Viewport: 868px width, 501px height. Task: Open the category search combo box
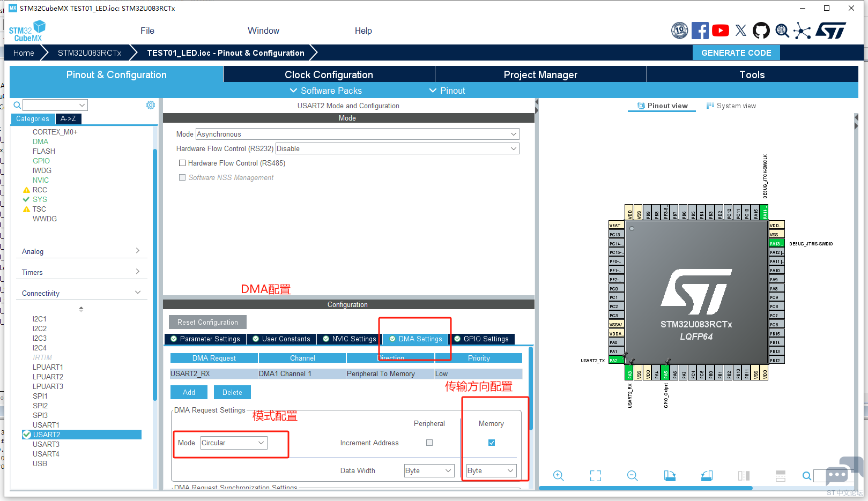tap(55, 105)
